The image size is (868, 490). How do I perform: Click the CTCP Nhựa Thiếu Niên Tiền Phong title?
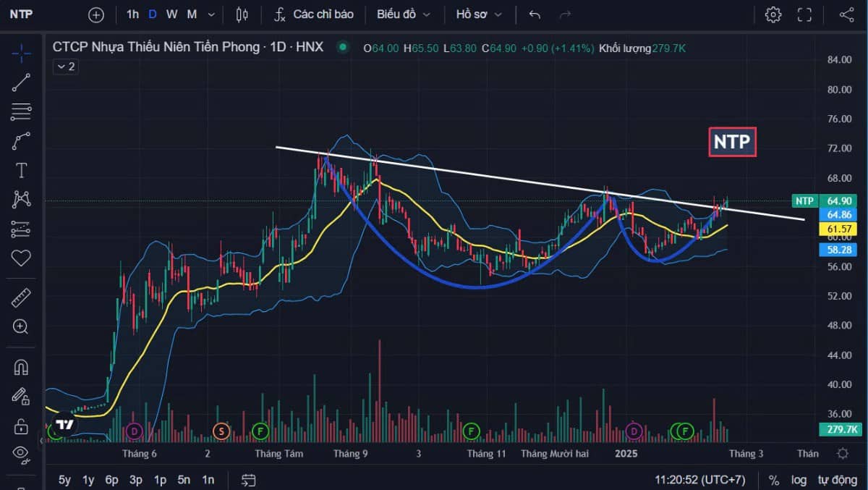(188, 47)
